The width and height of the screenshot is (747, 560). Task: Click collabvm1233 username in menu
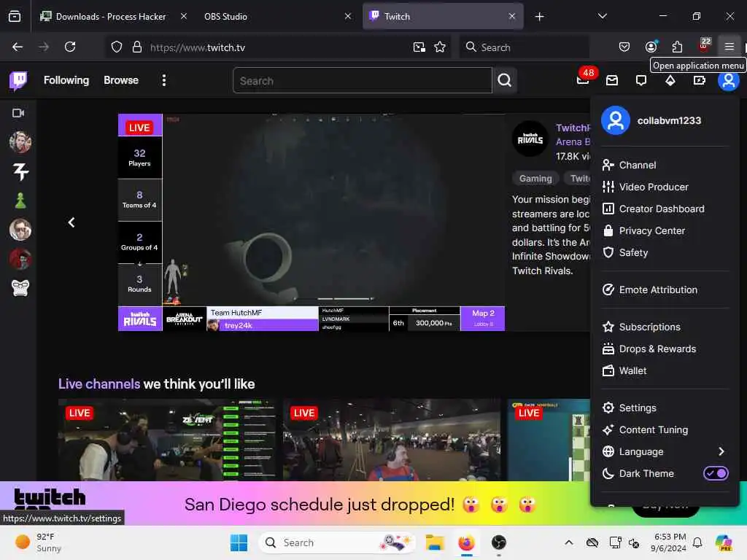point(669,120)
